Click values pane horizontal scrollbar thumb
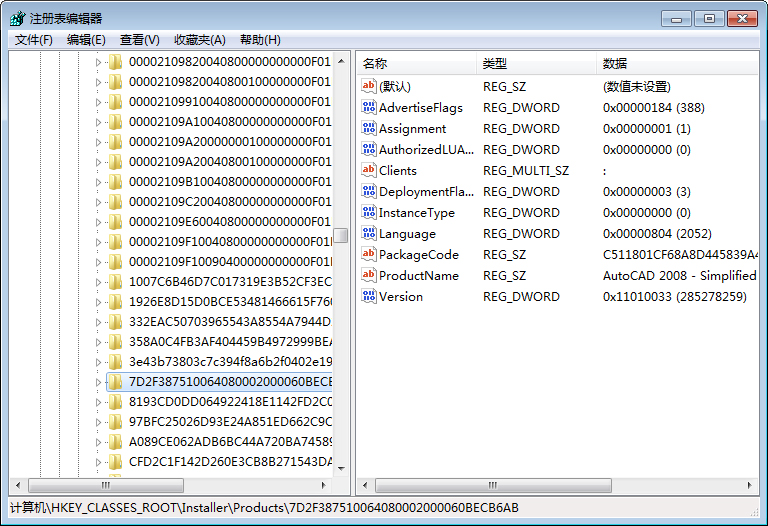The width and height of the screenshot is (768, 526). click(x=493, y=485)
